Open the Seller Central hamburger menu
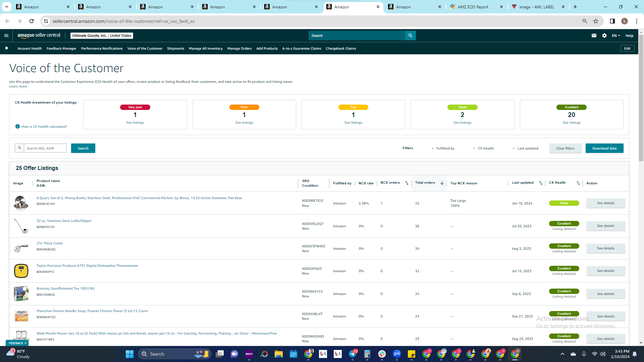Viewport: 644px width, 362px height. [6, 36]
